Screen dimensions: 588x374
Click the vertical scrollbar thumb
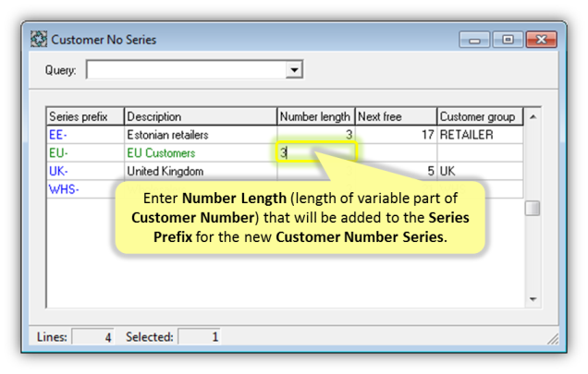coord(533,209)
